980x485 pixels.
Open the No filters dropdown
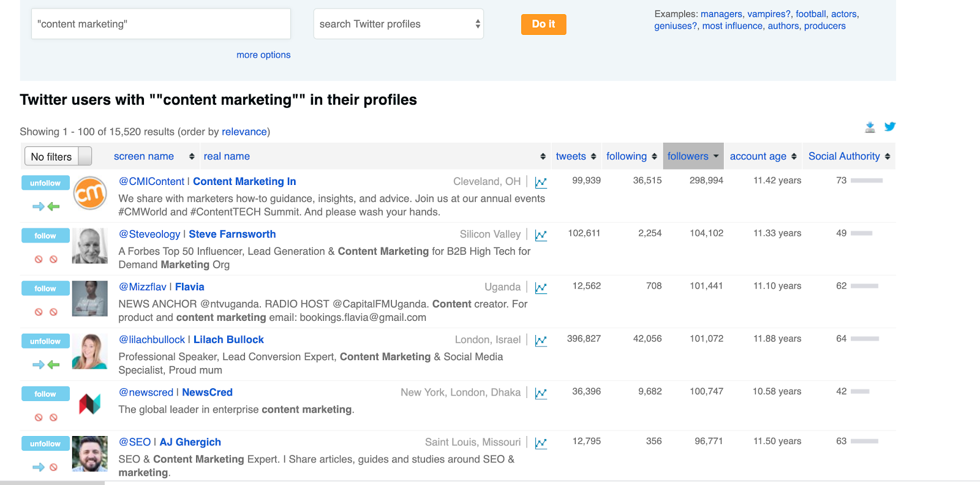(x=58, y=157)
